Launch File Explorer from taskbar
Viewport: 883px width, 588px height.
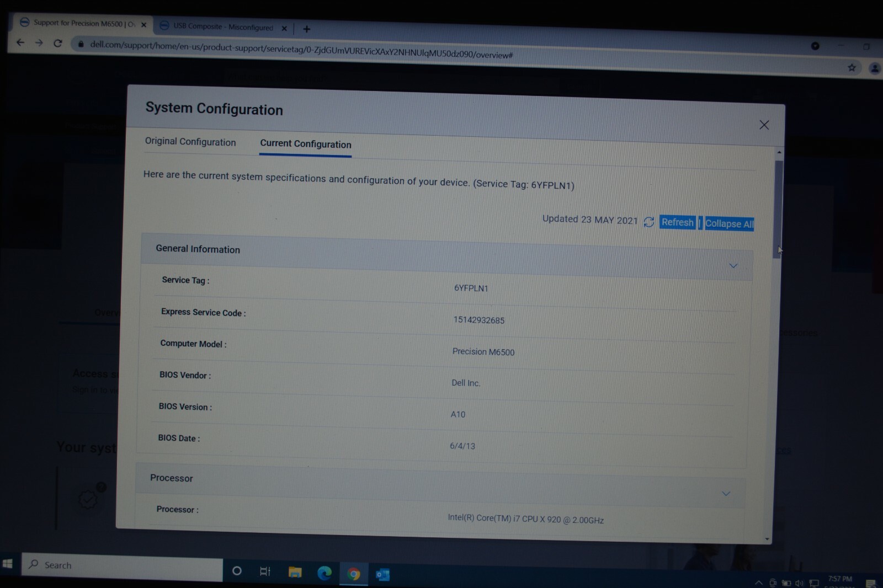(x=295, y=573)
